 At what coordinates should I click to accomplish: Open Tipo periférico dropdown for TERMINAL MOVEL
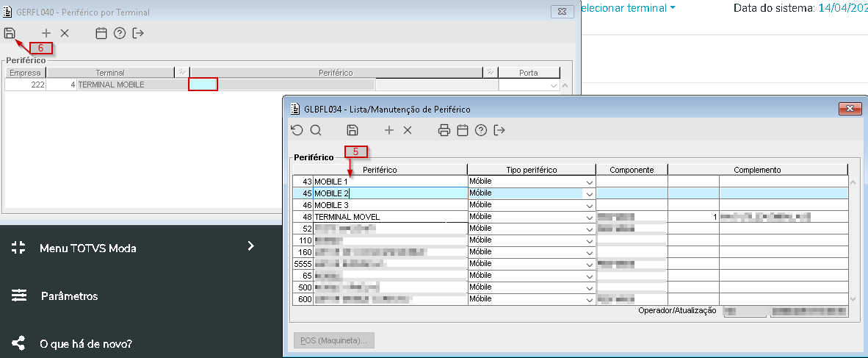pyautogui.click(x=590, y=218)
